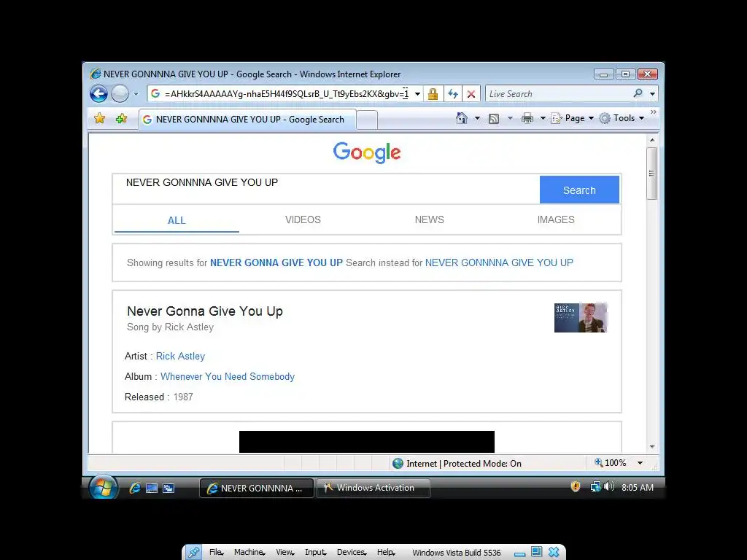This screenshot has width=747, height=560.
Task: Open the VM View menu
Action: click(285, 553)
